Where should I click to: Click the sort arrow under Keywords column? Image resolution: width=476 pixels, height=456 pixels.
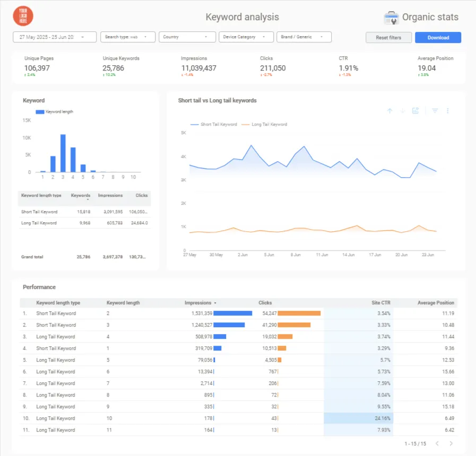pos(88,200)
